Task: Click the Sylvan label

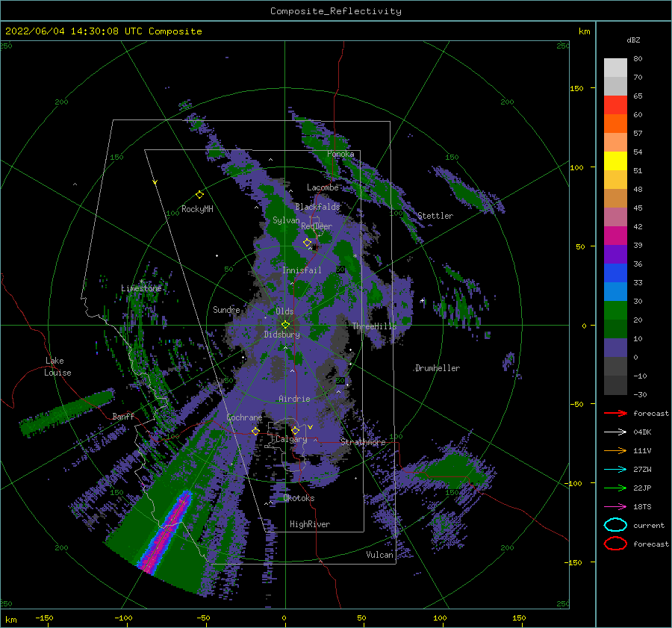Action: tap(286, 220)
